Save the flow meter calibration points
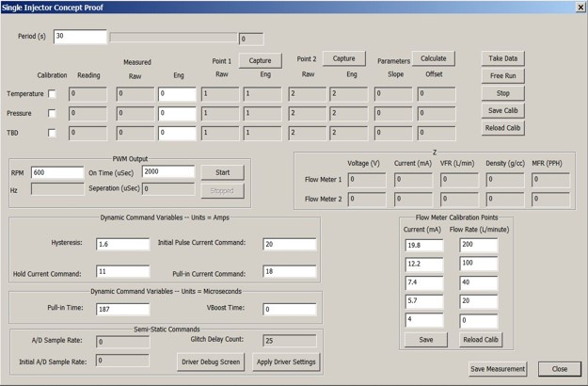588x386 pixels. tap(426, 340)
